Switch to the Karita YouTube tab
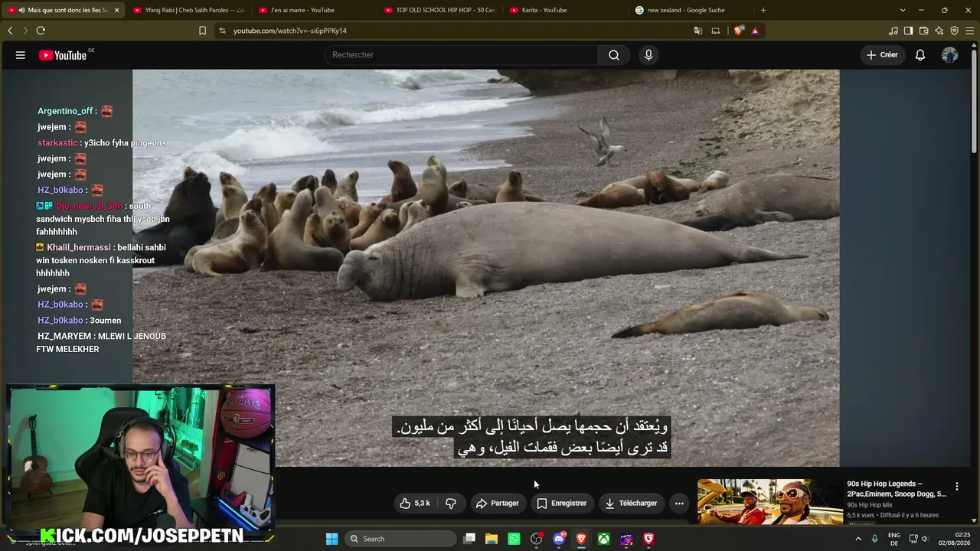 [565, 10]
